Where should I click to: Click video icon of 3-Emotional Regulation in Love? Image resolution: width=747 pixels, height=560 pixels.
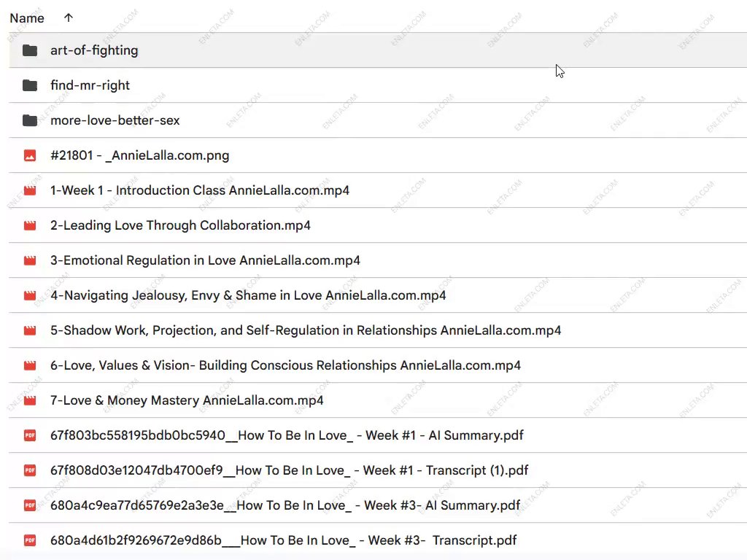(30, 260)
